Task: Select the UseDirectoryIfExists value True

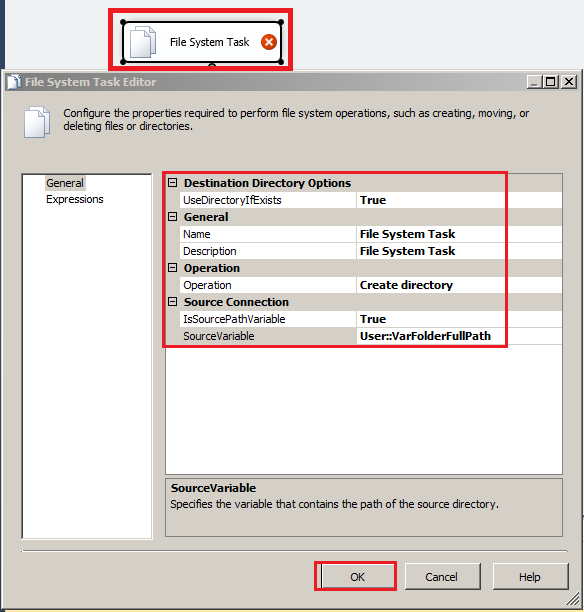Action: (459, 200)
